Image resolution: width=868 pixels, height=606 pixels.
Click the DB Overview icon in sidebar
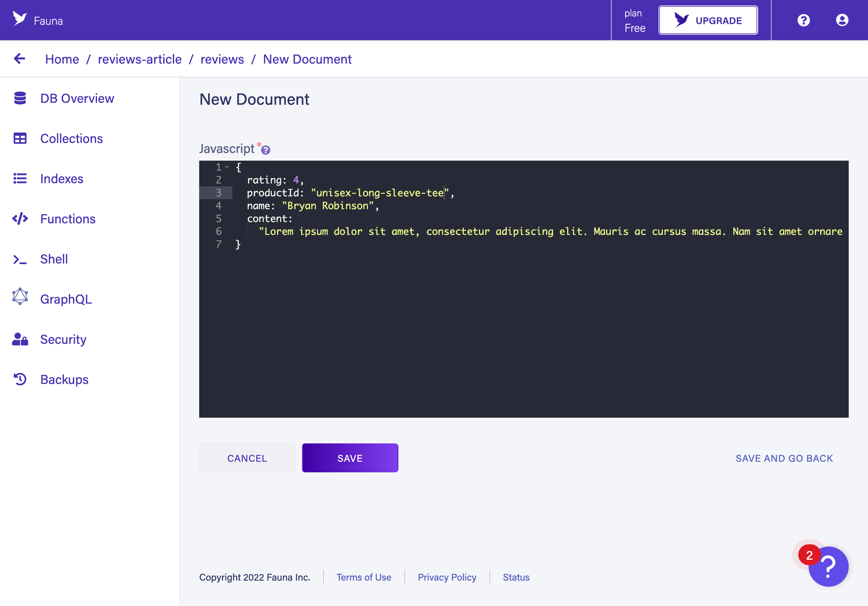coord(20,98)
